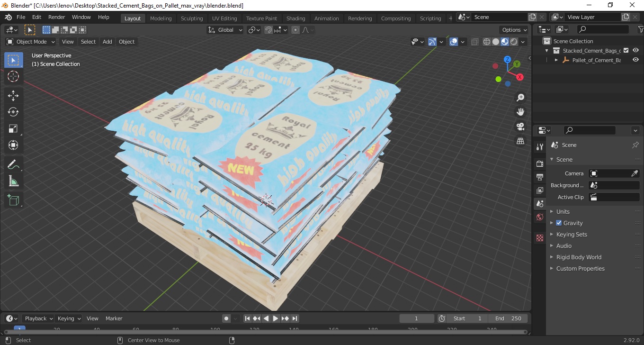The height and width of the screenshot is (345, 644).
Task: Switch to rendered viewport shading
Action: coord(514,42)
